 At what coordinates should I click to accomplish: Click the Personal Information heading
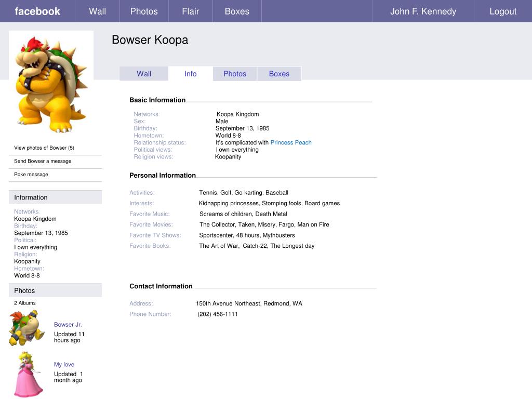(163, 175)
